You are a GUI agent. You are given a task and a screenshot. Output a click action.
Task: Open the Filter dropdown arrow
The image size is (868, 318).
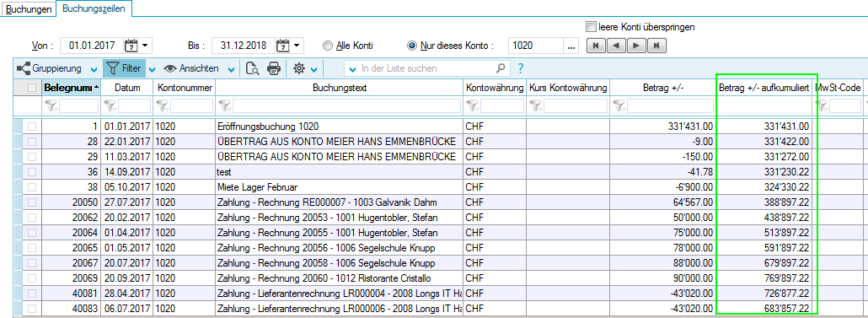pyautogui.click(x=153, y=69)
